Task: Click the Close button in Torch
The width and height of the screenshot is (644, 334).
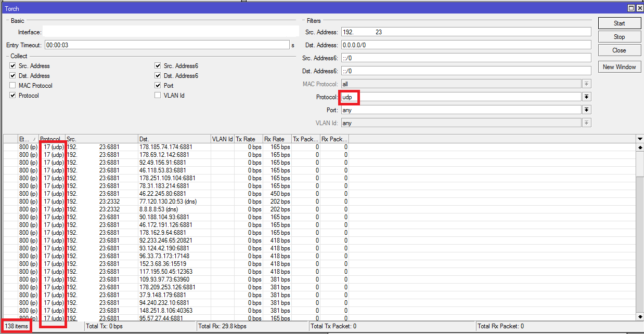Action: pyautogui.click(x=619, y=50)
